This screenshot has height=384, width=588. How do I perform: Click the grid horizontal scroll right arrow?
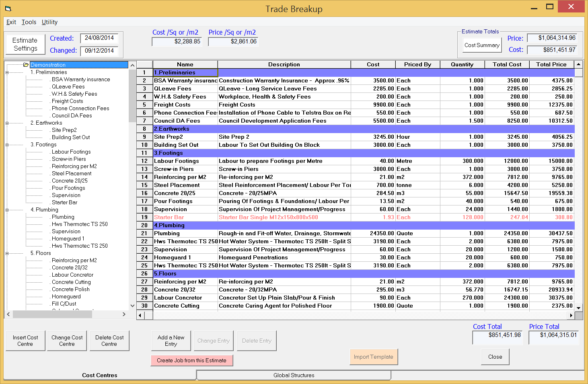click(571, 316)
